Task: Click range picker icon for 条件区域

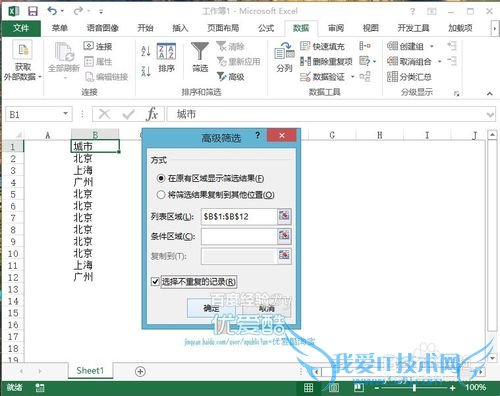Action: pyautogui.click(x=284, y=236)
